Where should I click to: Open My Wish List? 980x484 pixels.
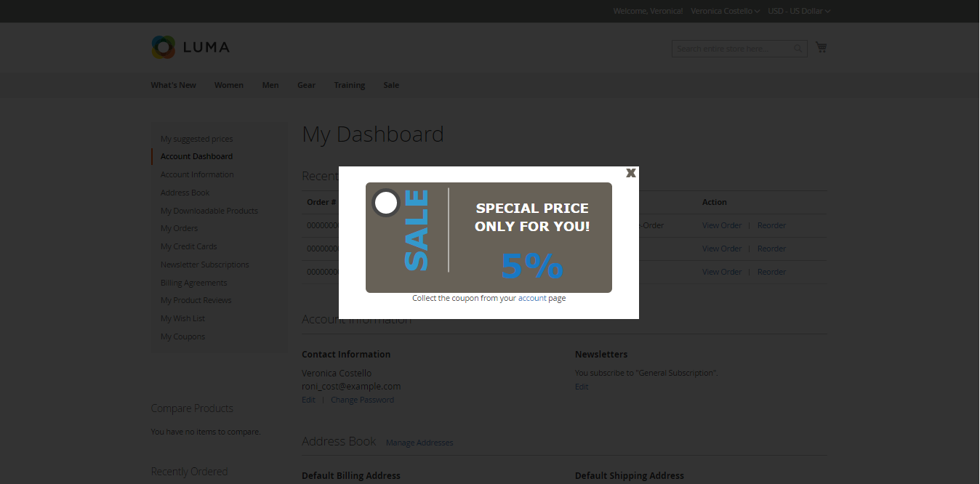pos(183,318)
